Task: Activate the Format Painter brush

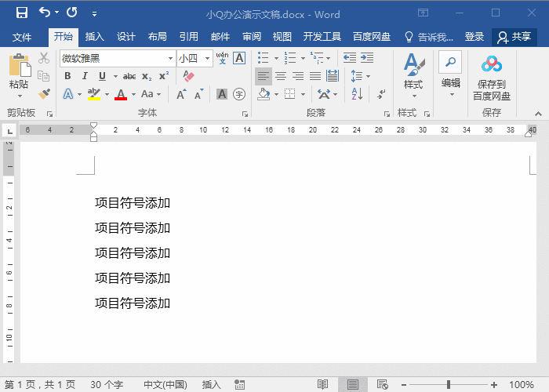Action: click(44, 94)
